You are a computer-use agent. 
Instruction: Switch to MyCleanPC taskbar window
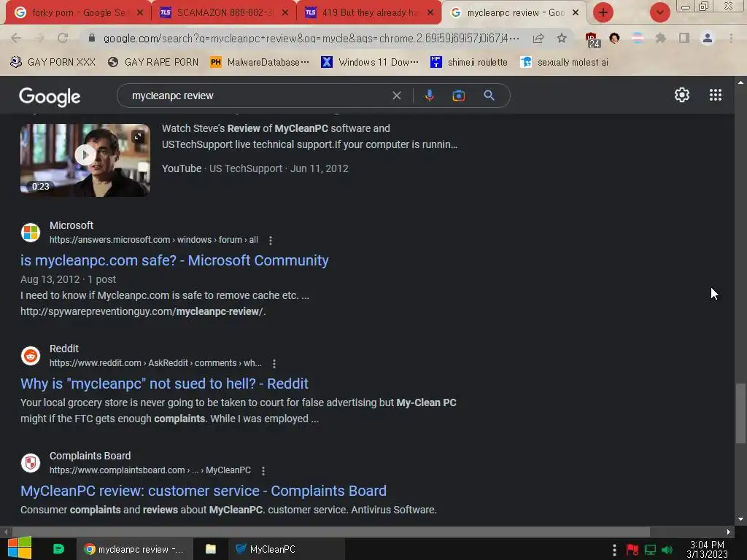[x=286, y=549]
